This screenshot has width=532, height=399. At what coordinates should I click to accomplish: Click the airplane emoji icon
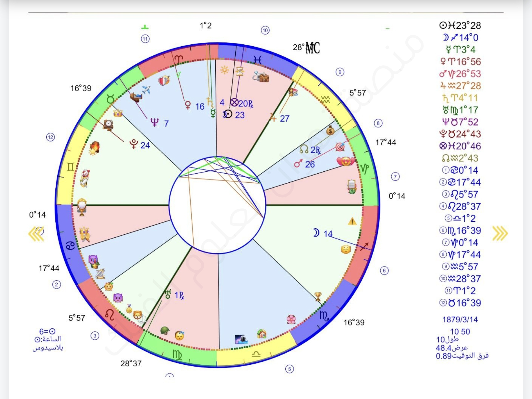click(146, 90)
